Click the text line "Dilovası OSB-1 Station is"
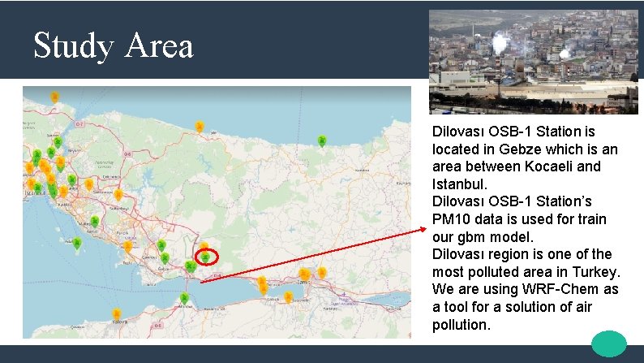The height and width of the screenshot is (363, 644). pyautogui.click(x=513, y=132)
